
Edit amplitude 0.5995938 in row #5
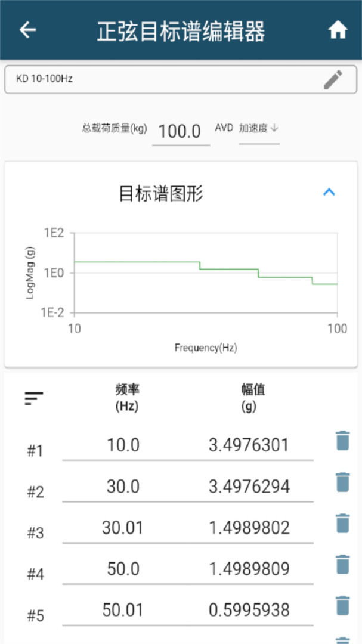click(249, 611)
